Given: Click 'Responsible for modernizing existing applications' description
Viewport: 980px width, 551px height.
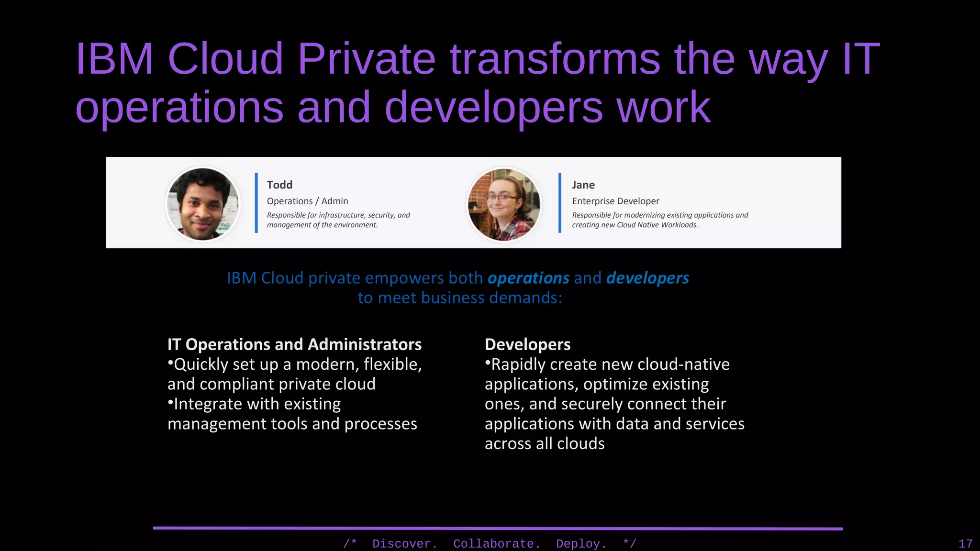Looking at the screenshot, I should (660, 220).
